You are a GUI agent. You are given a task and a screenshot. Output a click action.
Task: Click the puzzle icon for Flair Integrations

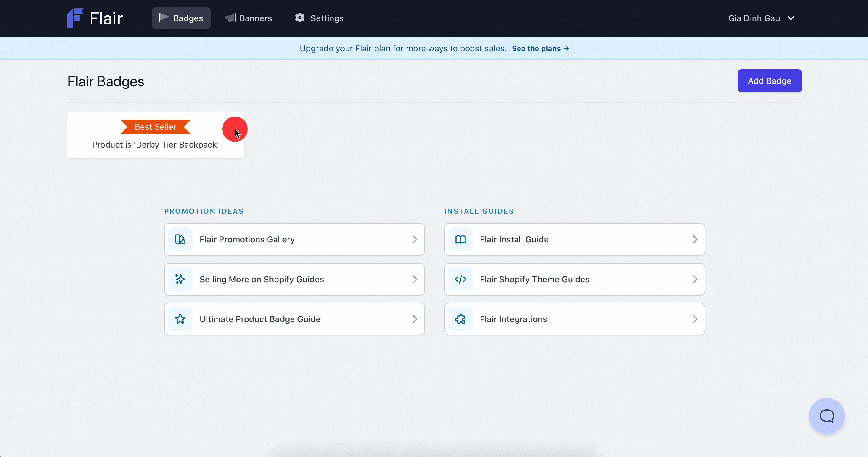[x=461, y=319]
